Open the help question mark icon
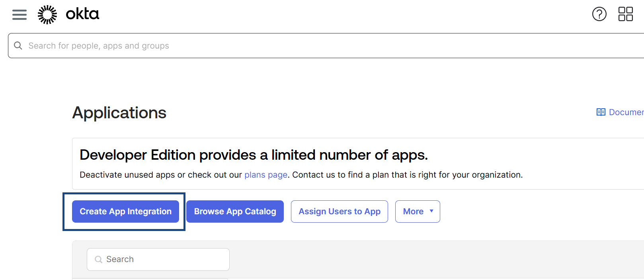 pos(599,14)
